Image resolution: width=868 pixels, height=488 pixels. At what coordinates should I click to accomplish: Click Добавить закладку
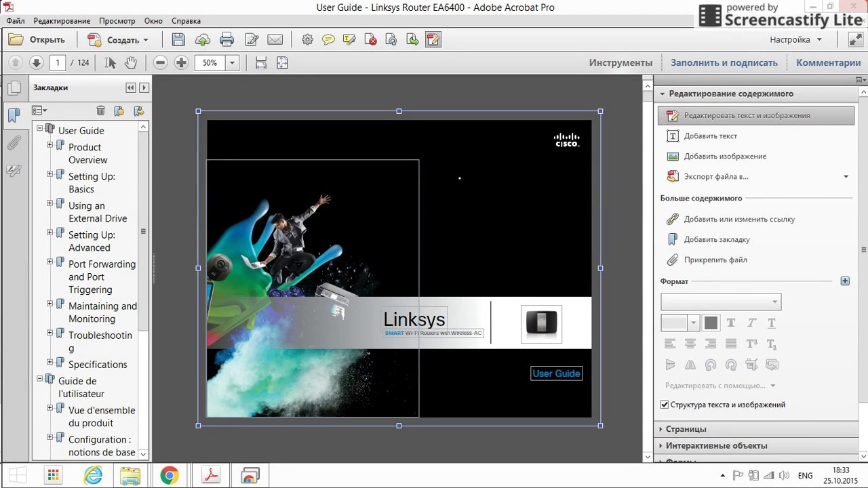(x=717, y=239)
